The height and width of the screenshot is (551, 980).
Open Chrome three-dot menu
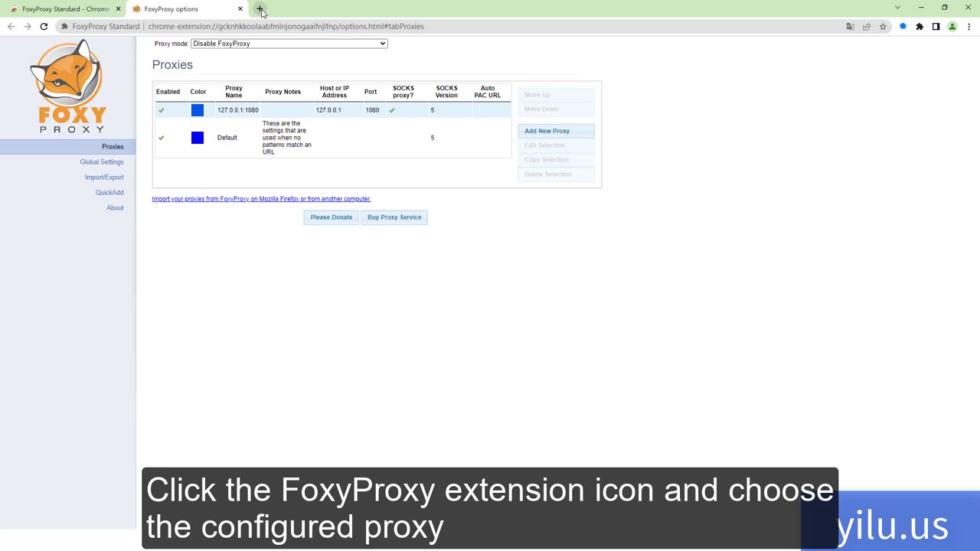point(969,26)
